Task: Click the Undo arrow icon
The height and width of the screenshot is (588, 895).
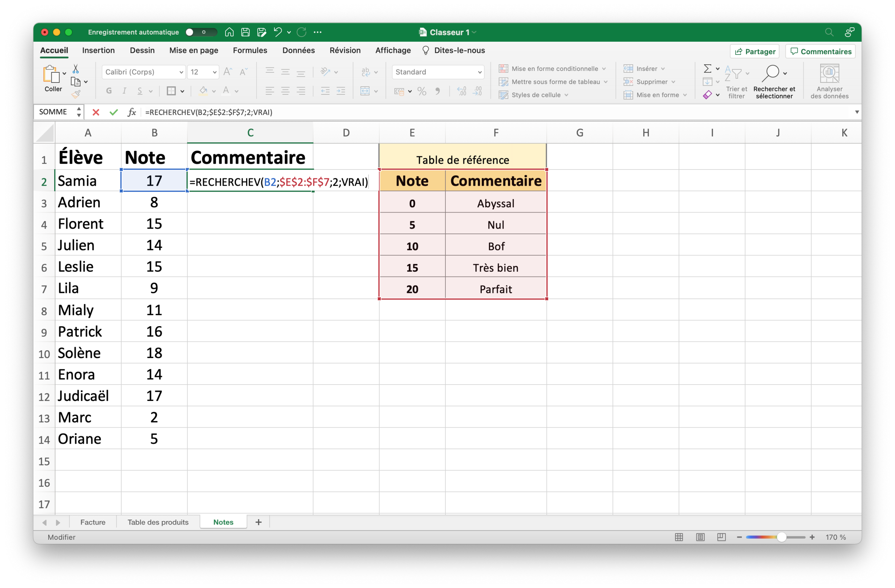Action: pos(278,32)
